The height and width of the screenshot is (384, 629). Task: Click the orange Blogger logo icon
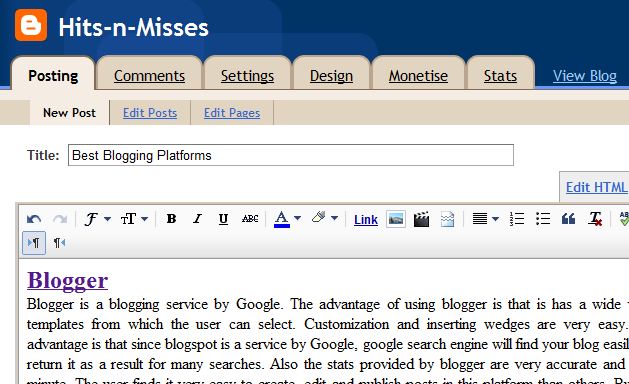(31, 25)
